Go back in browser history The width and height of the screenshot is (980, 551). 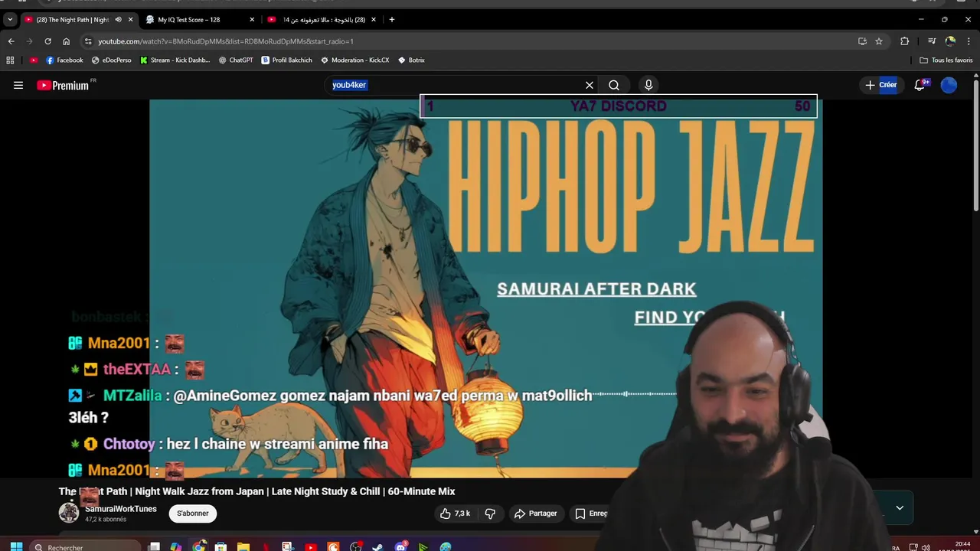click(11, 41)
